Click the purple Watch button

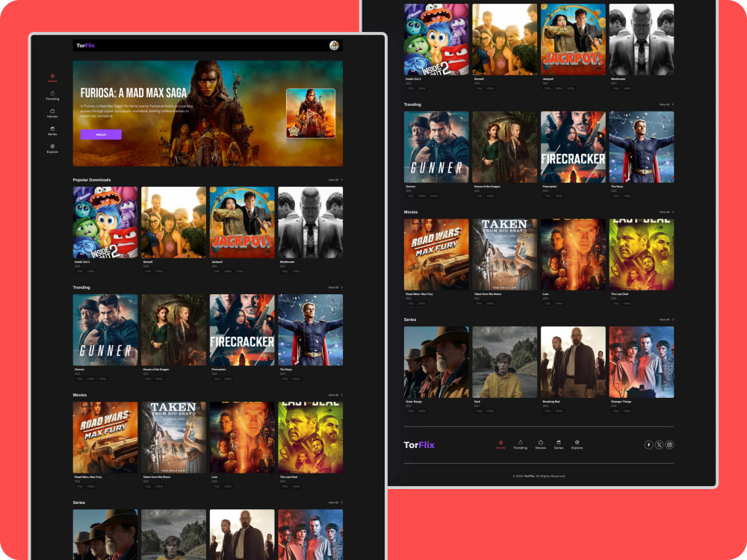tap(101, 134)
